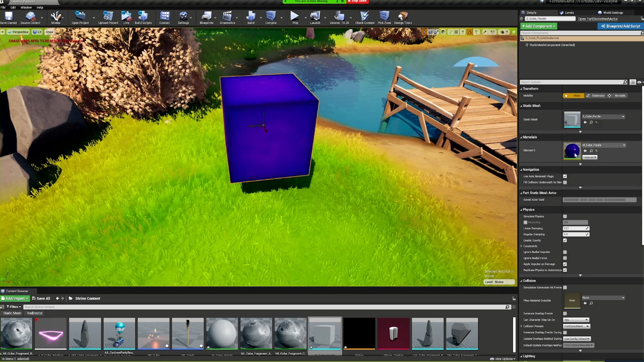Viewport: 644px width, 362px height.
Task: Enable Simulation Generates Hit Events checkbox
Action: pyautogui.click(x=565, y=287)
